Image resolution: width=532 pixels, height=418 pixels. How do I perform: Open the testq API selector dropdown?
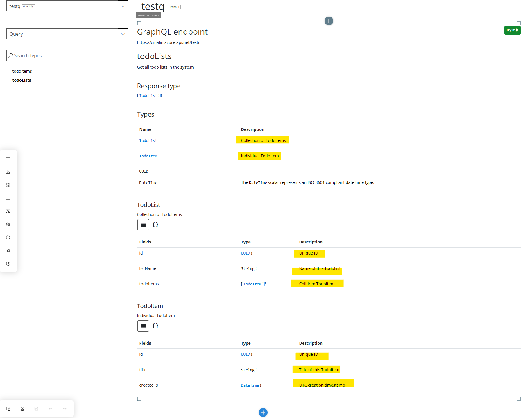pyautogui.click(x=123, y=6)
